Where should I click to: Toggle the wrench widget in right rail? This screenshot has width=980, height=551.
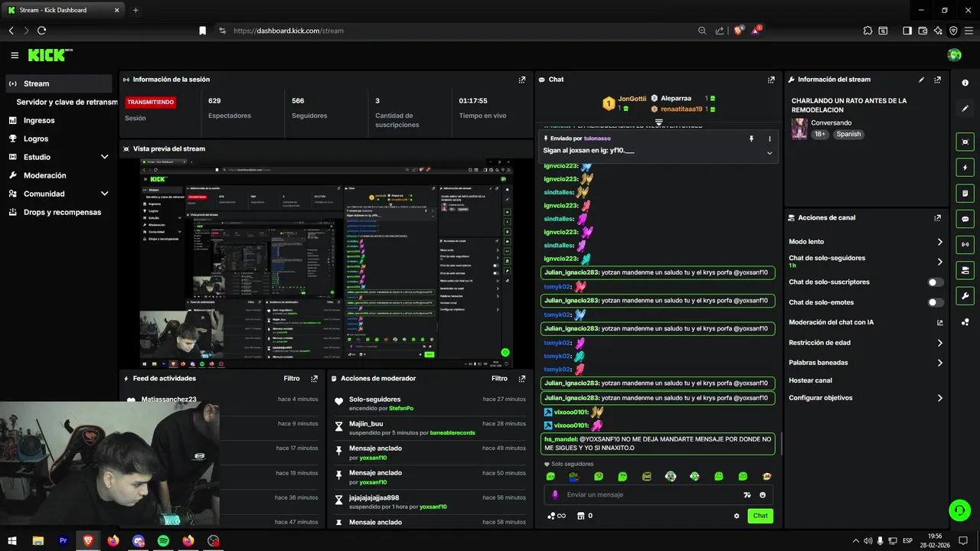tap(965, 296)
